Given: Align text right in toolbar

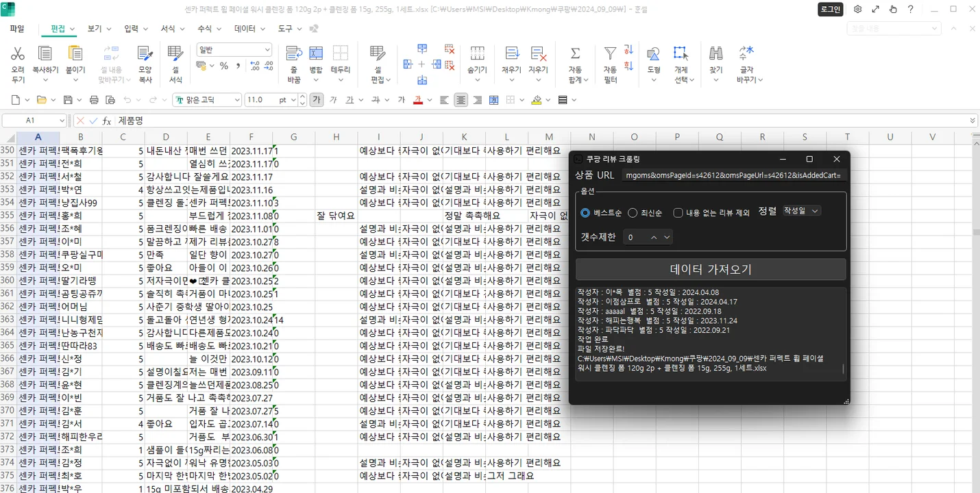Looking at the screenshot, I should 478,100.
